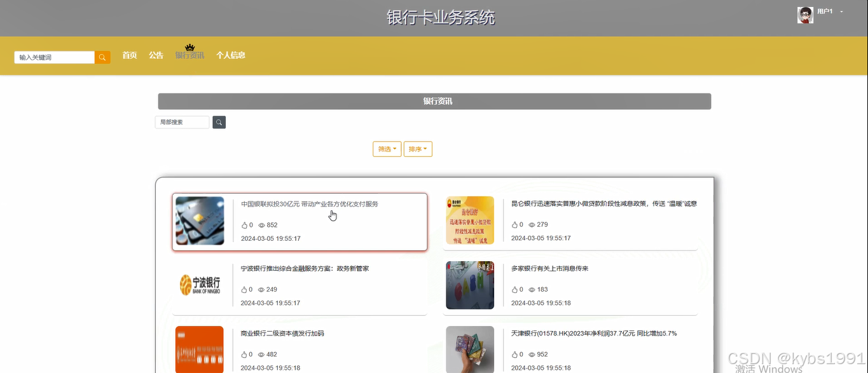This screenshot has height=373, width=868.
Task: Click date 2024-03-05 19:55:18 under 多家银行 article
Action: 541,303
